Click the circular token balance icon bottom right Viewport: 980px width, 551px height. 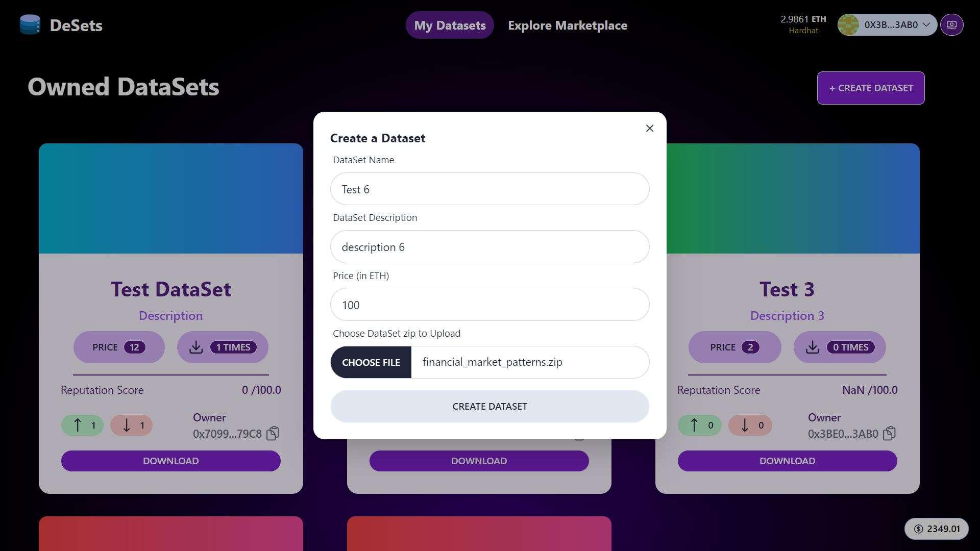point(918,529)
